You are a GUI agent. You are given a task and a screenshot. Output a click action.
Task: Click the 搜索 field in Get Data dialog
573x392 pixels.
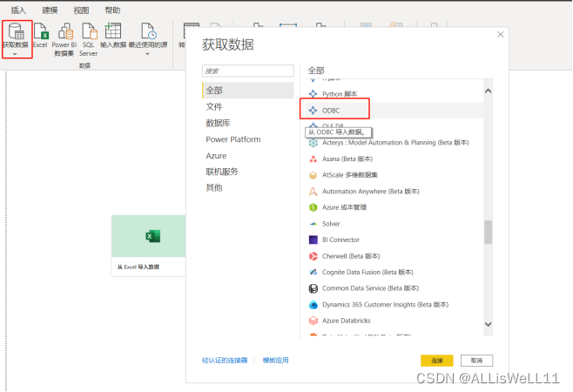click(248, 71)
